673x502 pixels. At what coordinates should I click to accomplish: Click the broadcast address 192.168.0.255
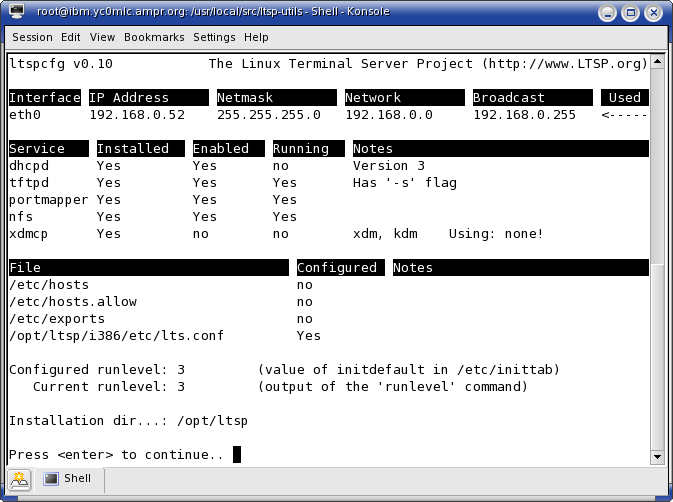tap(524, 115)
